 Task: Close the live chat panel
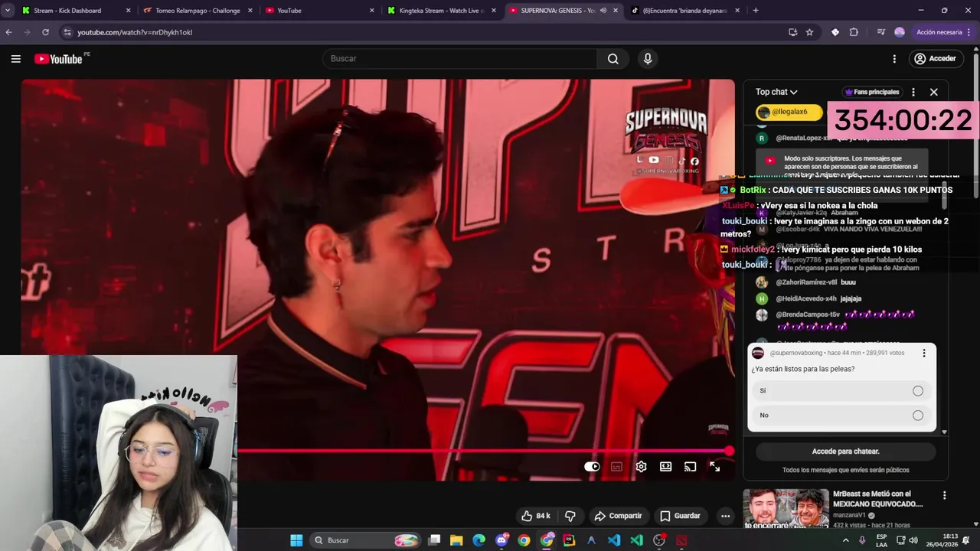point(933,92)
